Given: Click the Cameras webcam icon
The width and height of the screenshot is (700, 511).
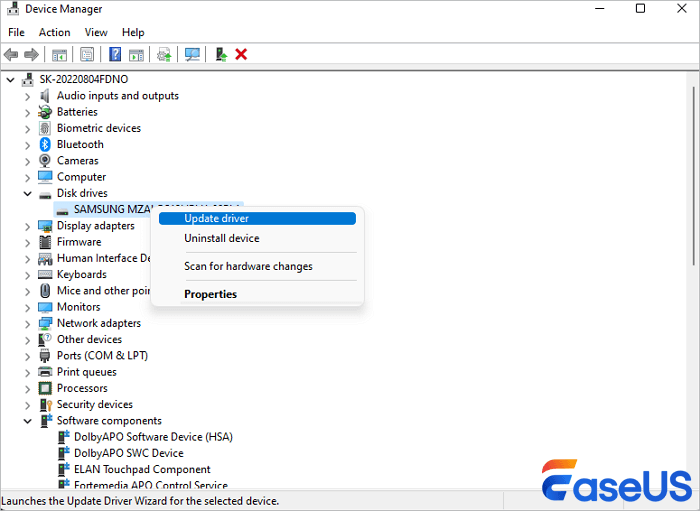Looking at the screenshot, I should coord(45,160).
